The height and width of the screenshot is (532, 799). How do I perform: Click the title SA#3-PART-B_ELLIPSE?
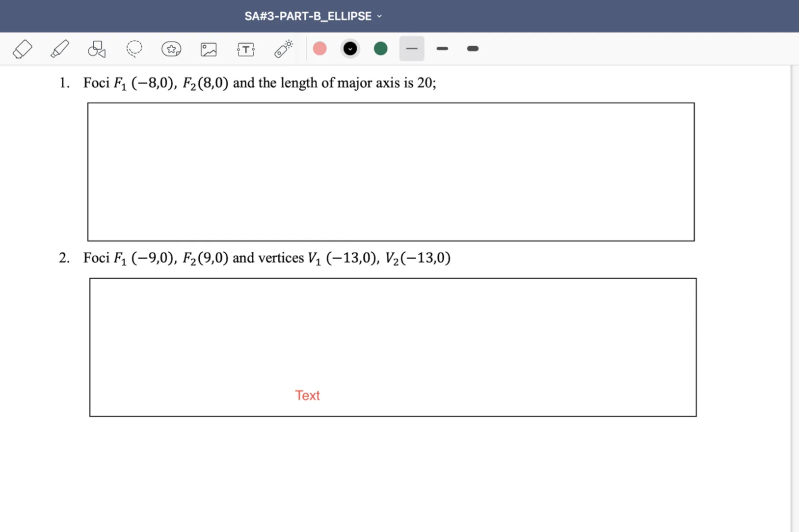click(308, 16)
